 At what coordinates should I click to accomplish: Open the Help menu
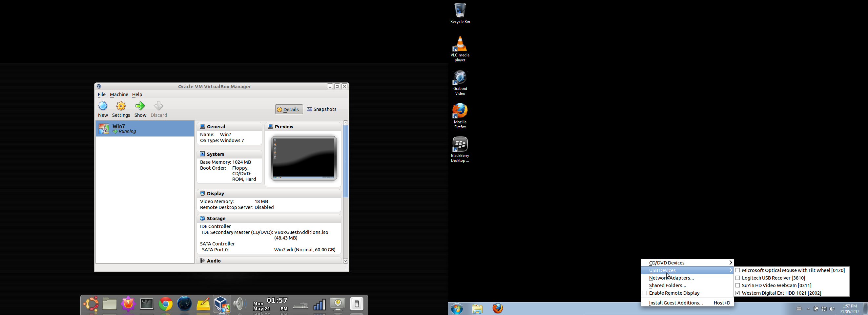pos(137,95)
